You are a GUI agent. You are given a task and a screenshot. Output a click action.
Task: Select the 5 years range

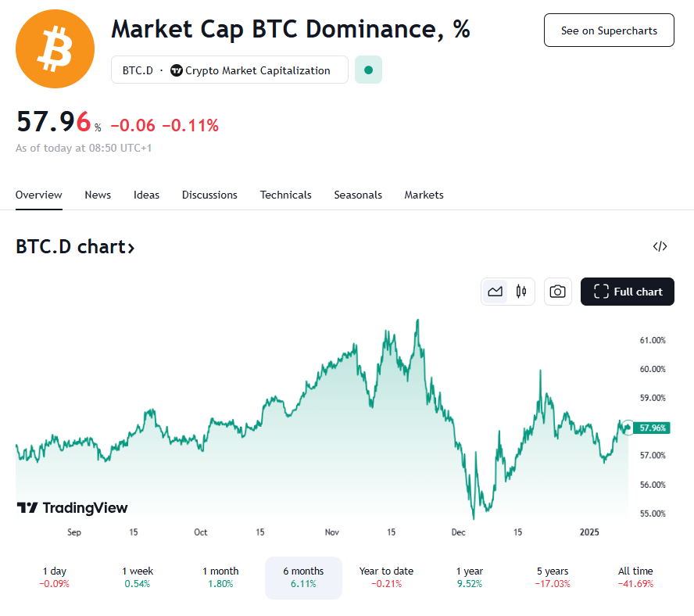point(553,577)
